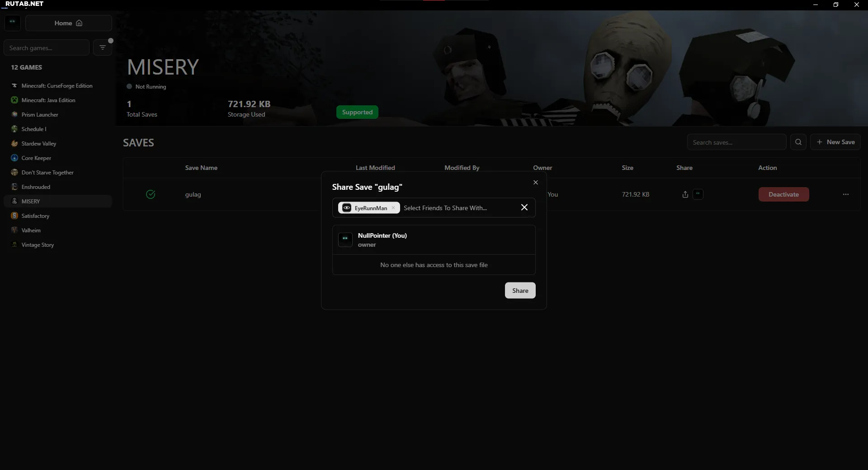
Task: Click the user avatar icon top left
Action: click(x=13, y=23)
